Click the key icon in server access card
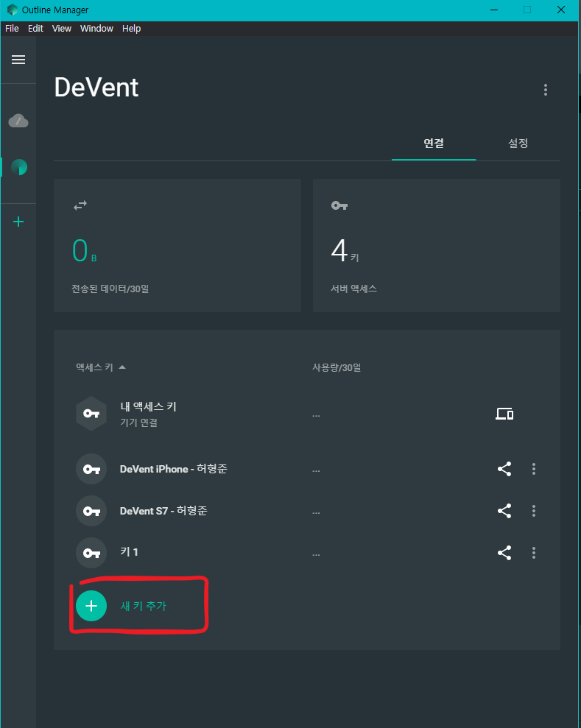Image resolution: width=581 pixels, height=728 pixels. click(339, 205)
